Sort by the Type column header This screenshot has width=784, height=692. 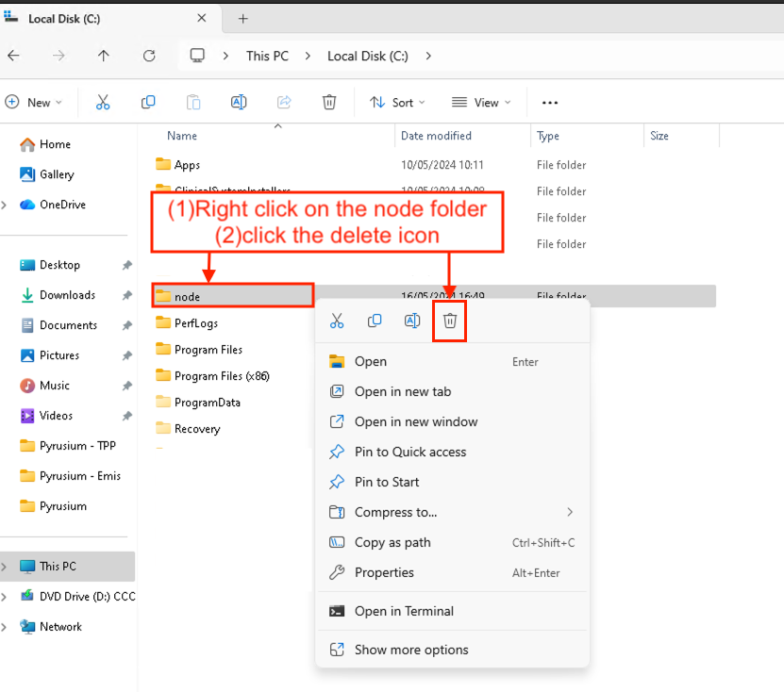(x=547, y=136)
